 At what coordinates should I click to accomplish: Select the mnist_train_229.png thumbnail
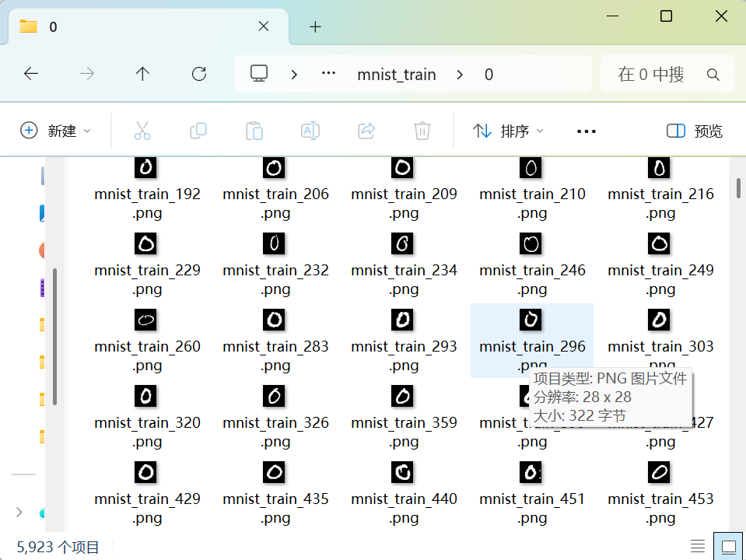tap(146, 244)
